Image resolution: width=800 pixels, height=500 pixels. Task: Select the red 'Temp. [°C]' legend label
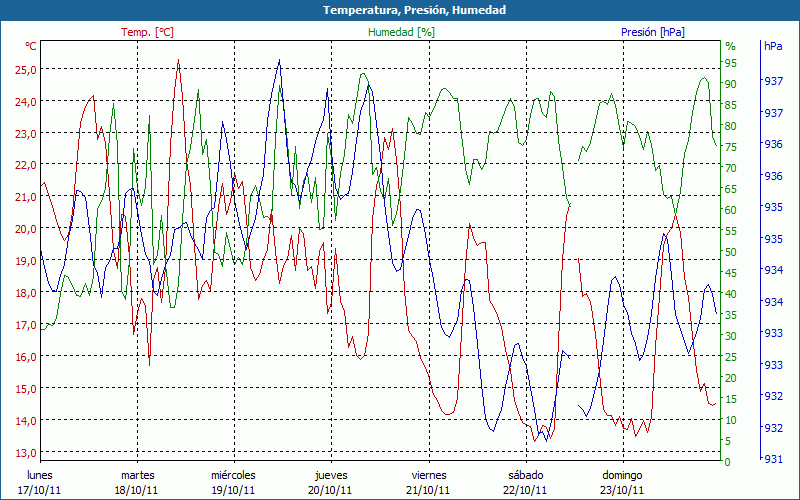pos(147,32)
